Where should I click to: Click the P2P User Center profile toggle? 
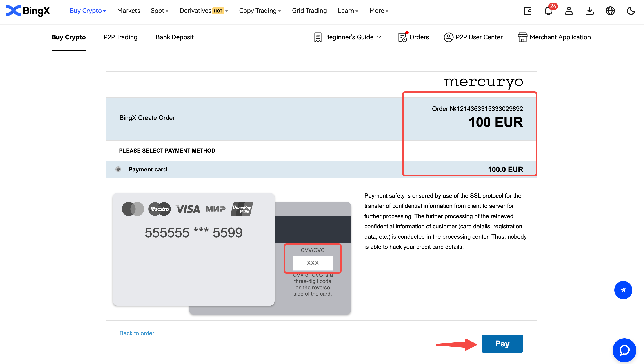(473, 37)
